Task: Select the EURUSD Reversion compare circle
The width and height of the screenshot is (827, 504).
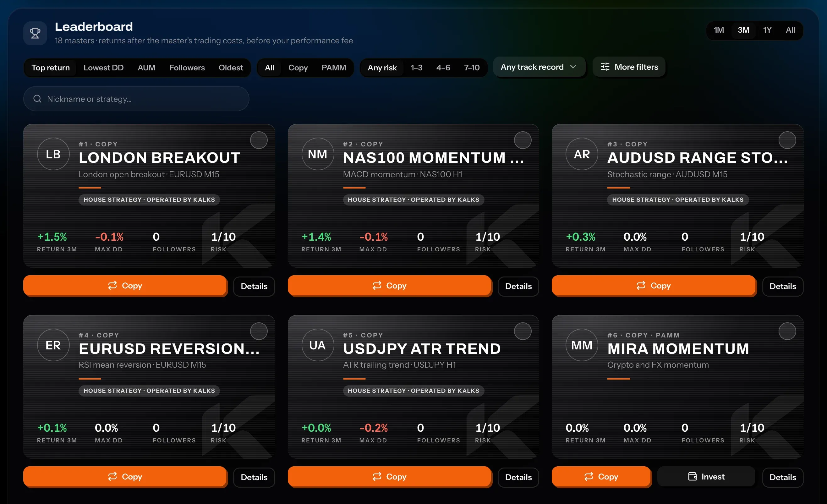Action: (259, 331)
